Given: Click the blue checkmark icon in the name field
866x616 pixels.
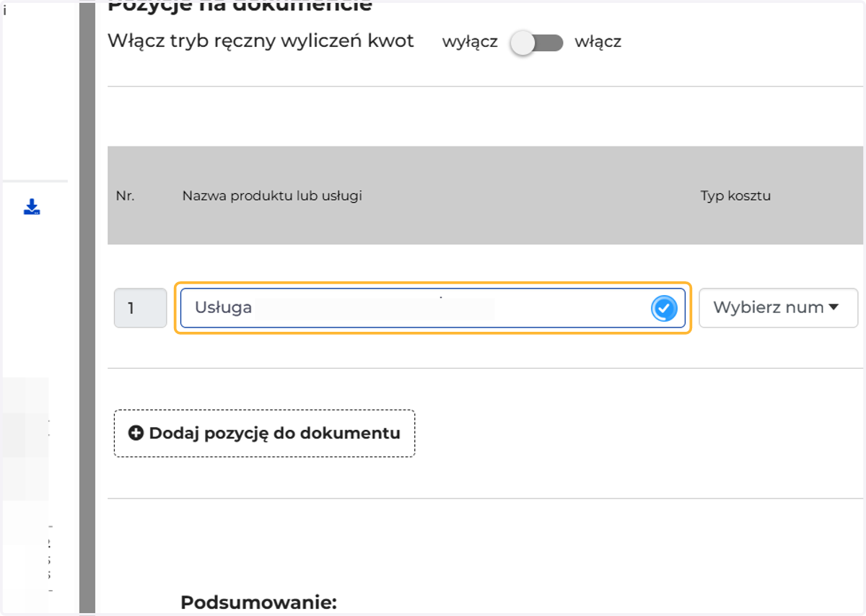Looking at the screenshot, I should [664, 309].
